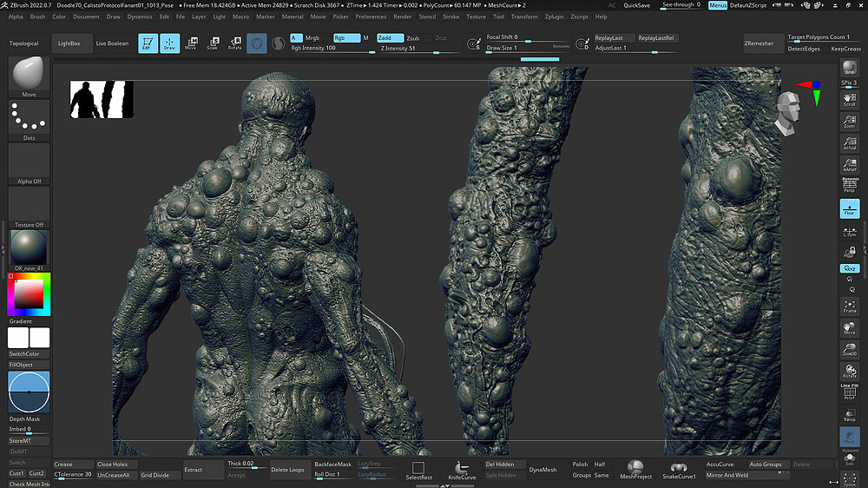This screenshot has height=488, width=868.
Task: Click the Xpose icon
Action: [x=850, y=479]
